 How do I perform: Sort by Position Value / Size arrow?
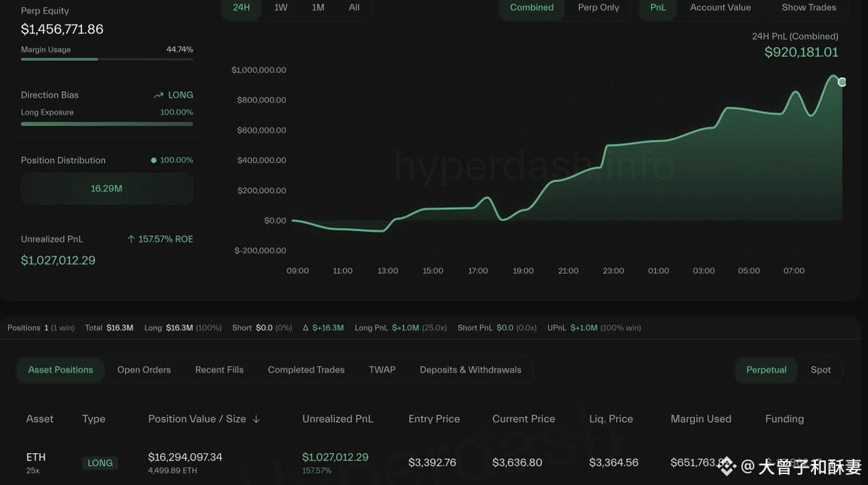click(256, 419)
